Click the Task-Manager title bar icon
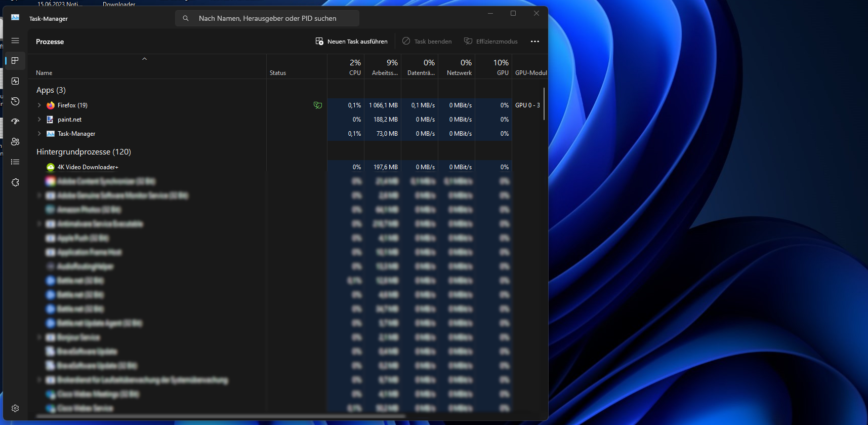The height and width of the screenshot is (425, 868). pos(15,18)
